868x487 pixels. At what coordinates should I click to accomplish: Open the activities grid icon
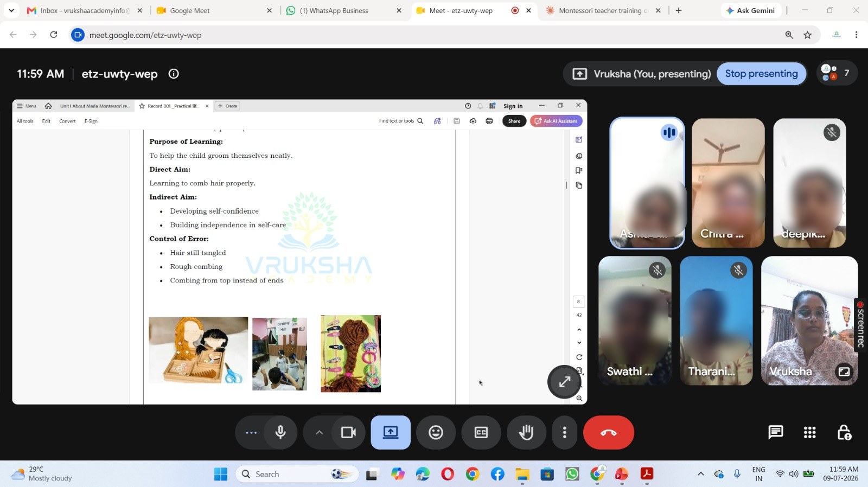[x=810, y=432]
